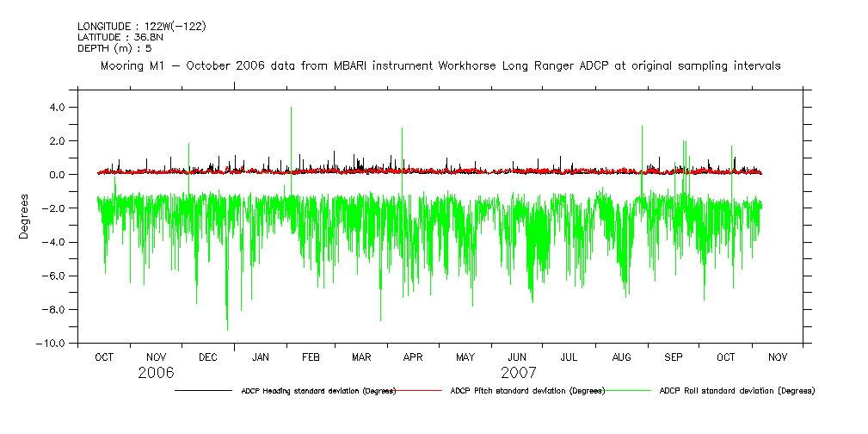
Task: Click the AUG month label on x-axis
Action: (620, 356)
